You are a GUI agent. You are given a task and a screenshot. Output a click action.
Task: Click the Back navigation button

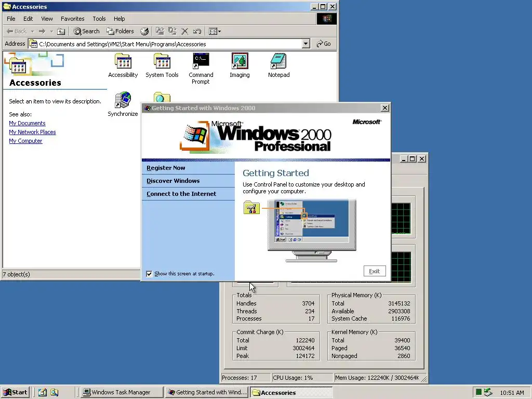pyautogui.click(x=16, y=31)
